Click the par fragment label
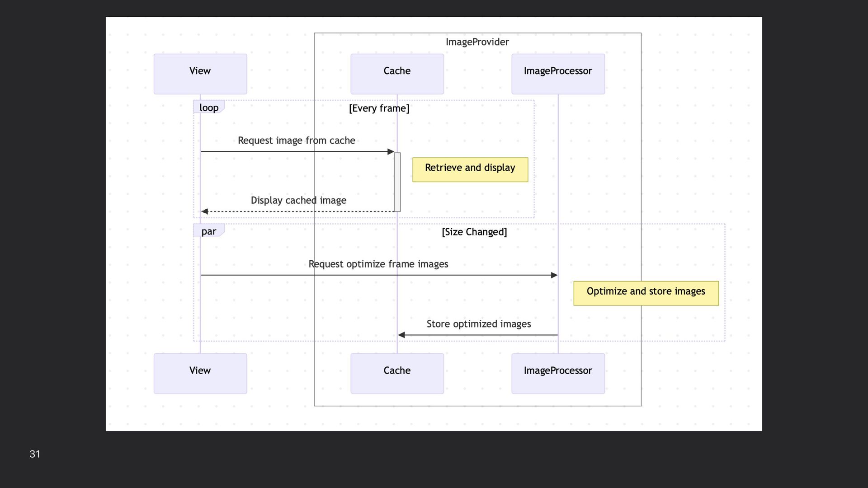868x488 pixels. (x=209, y=231)
